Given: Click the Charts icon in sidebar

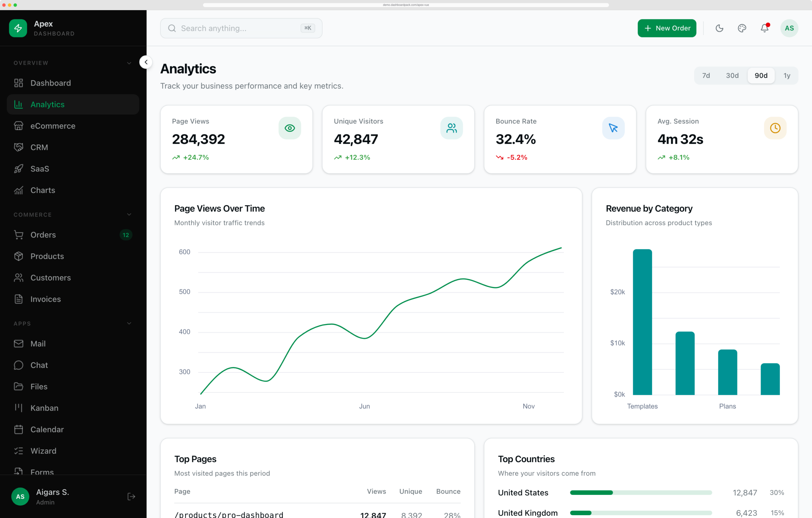Looking at the screenshot, I should 18,190.
